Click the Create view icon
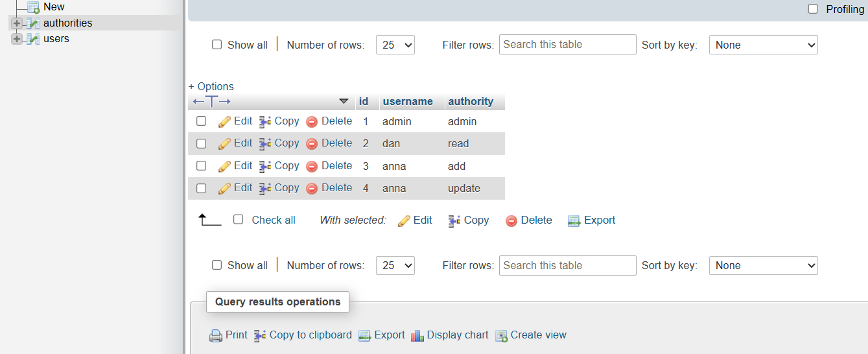 [x=501, y=336]
